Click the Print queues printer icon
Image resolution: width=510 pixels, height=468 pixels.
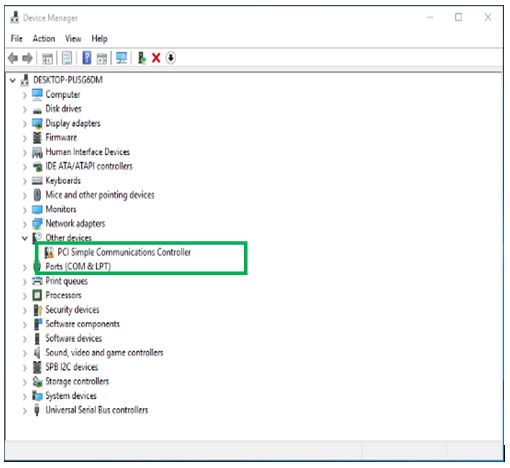(x=37, y=281)
